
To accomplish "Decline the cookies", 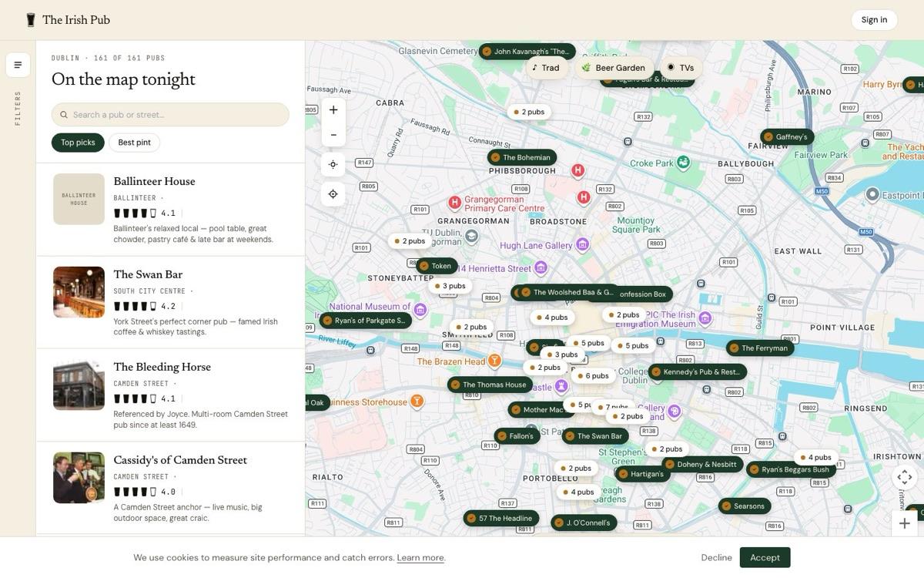I will pos(716,557).
